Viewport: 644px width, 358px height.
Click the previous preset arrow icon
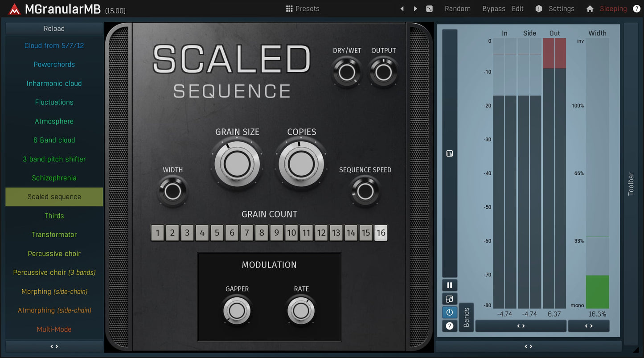[402, 8]
